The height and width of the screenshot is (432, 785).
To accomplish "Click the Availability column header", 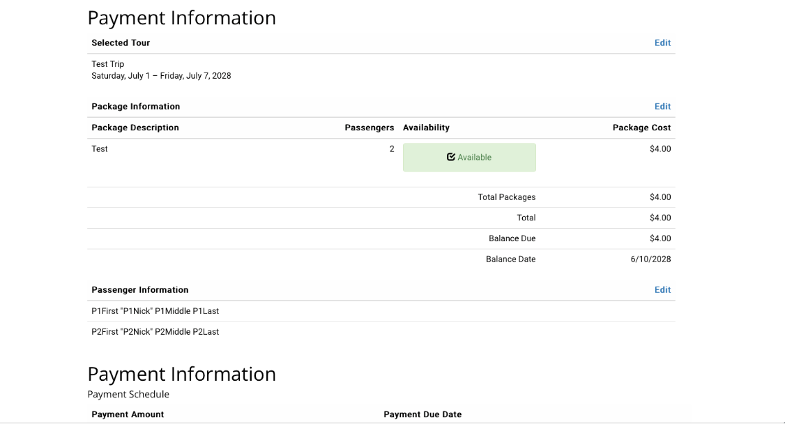I will tap(426, 128).
